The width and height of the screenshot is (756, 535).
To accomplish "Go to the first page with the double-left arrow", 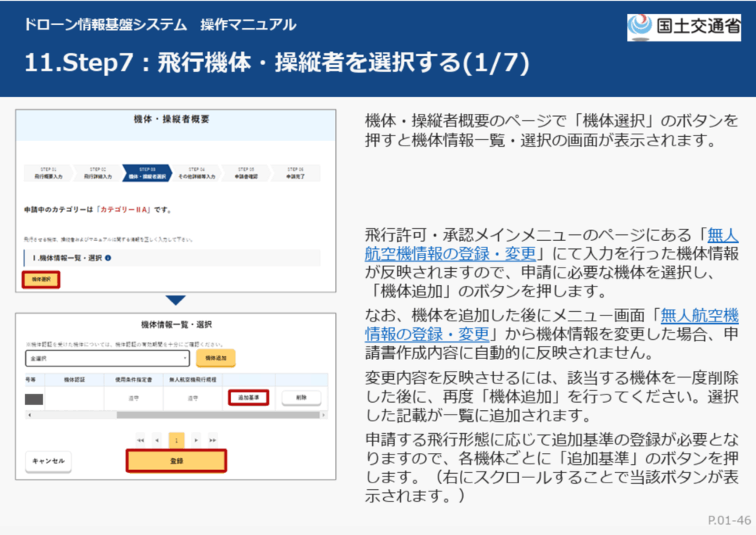I will 140,440.
